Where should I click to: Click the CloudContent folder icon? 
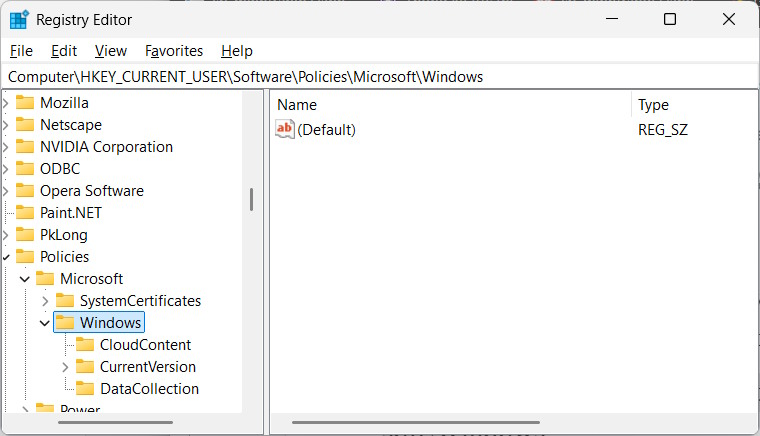point(85,345)
